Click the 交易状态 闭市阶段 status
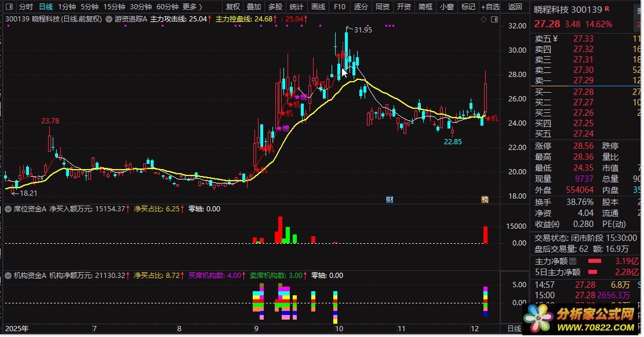 585,238
